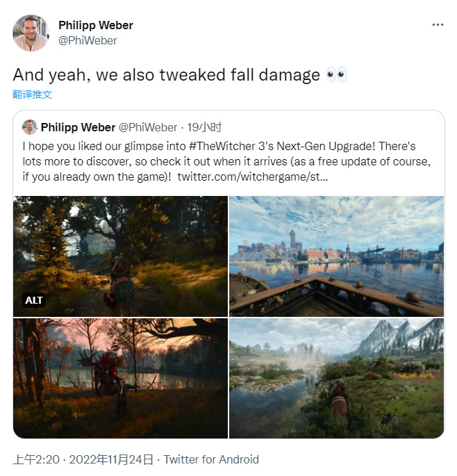The width and height of the screenshot is (457, 476).
Task: Click the Twitter for Android source link
Action: click(211, 459)
